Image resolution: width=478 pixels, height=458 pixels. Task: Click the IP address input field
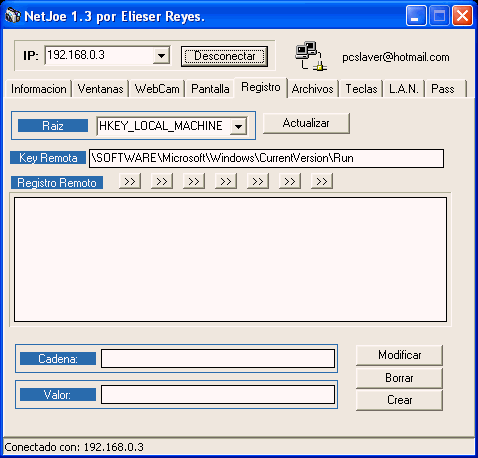tap(100, 55)
